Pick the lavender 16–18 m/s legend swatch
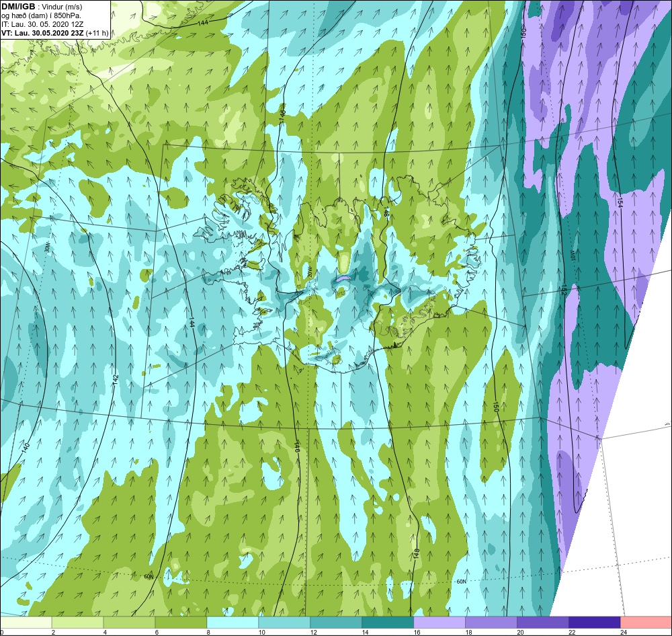 tap(439, 621)
